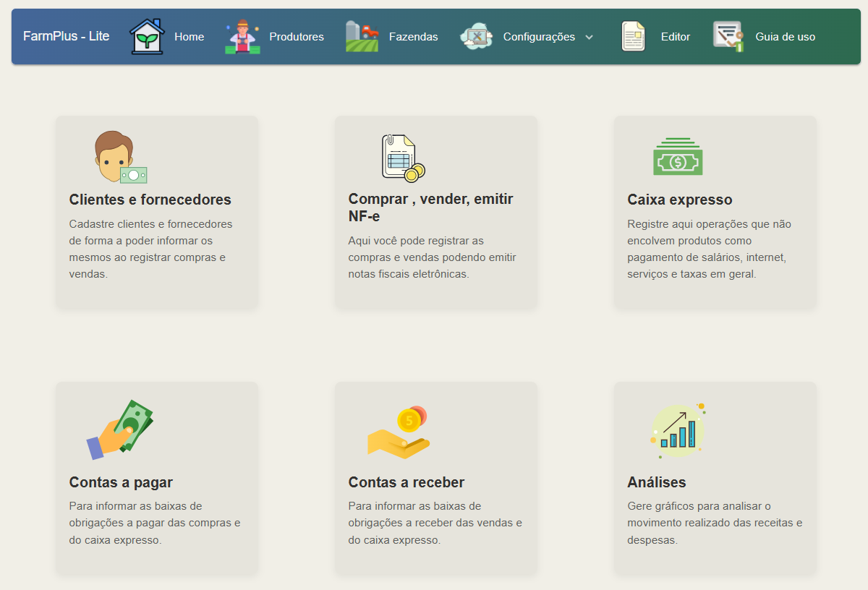
Task: Click the Home house-with-plant icon
Action: (147, 37)
